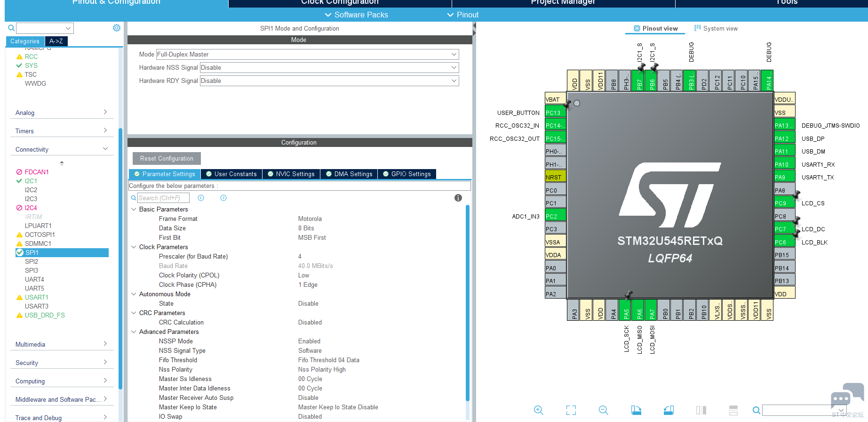Select RCC in the category list
Screen dimensions: 868x422
pyautogui.click(x=31, y=57)
